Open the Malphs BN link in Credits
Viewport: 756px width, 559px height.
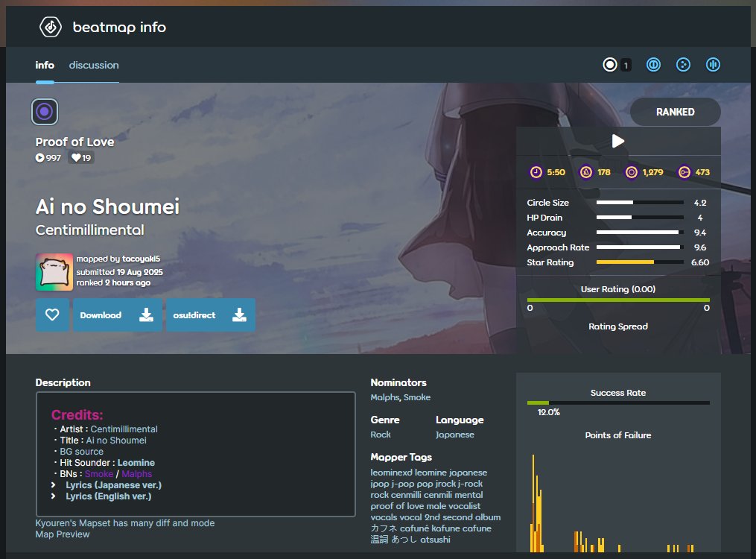(x=137, y=473)
